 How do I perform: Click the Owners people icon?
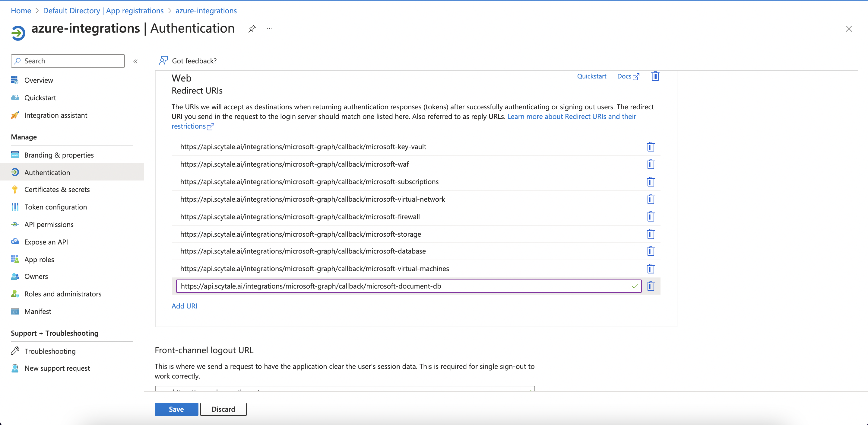(x=15, y=276)
